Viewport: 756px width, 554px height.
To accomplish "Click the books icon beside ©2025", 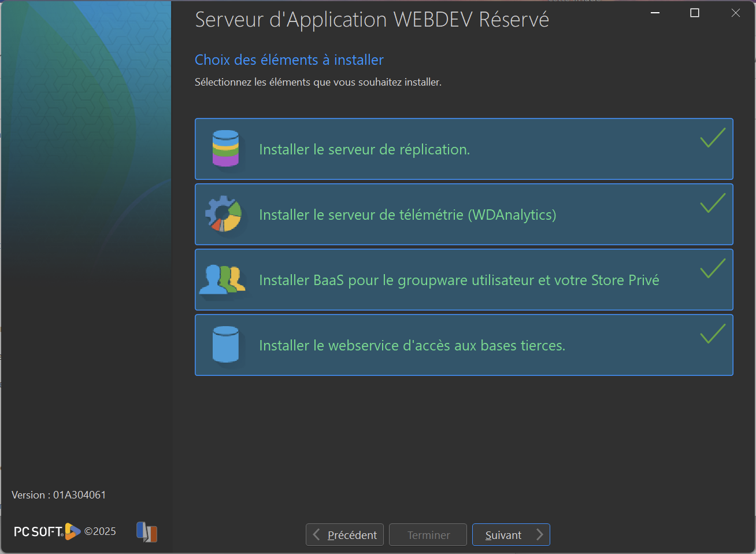I will pyautogui.click(x=147, y=531).
